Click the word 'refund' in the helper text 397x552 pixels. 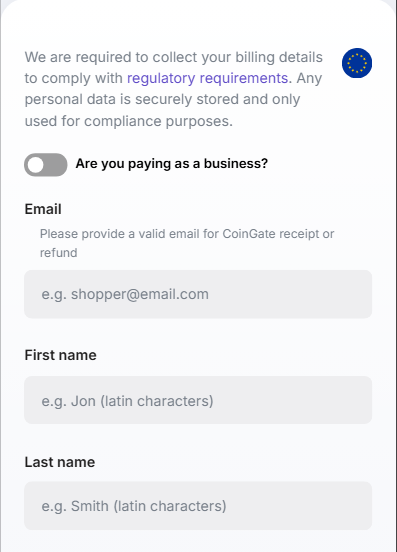tap(58, 253)
